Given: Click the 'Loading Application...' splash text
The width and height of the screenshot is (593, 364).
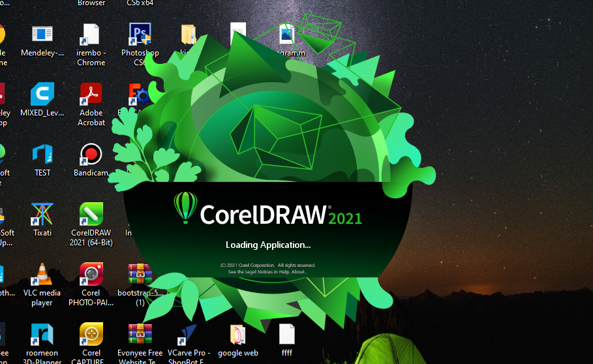Looking at the screenshot, I should (268, 245).
